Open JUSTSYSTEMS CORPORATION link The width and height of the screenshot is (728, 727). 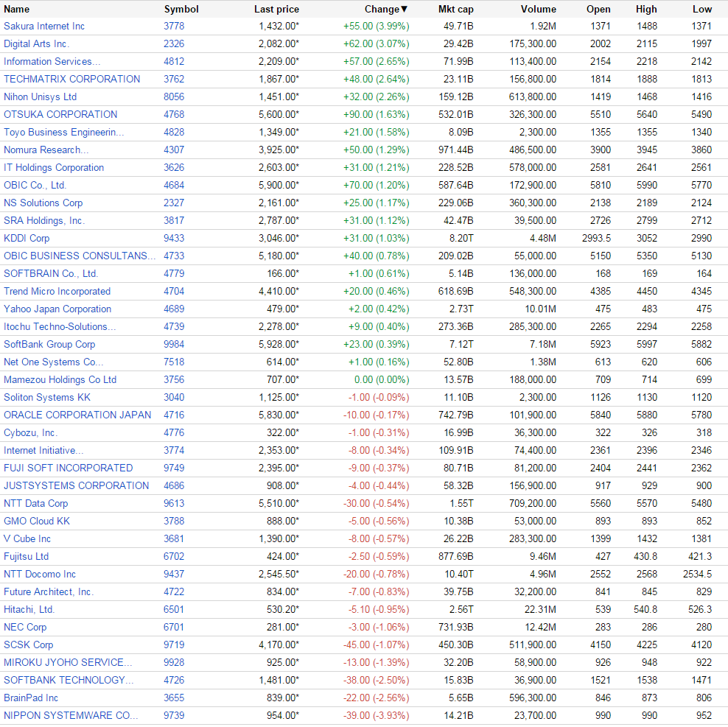[x=76, y=485]
